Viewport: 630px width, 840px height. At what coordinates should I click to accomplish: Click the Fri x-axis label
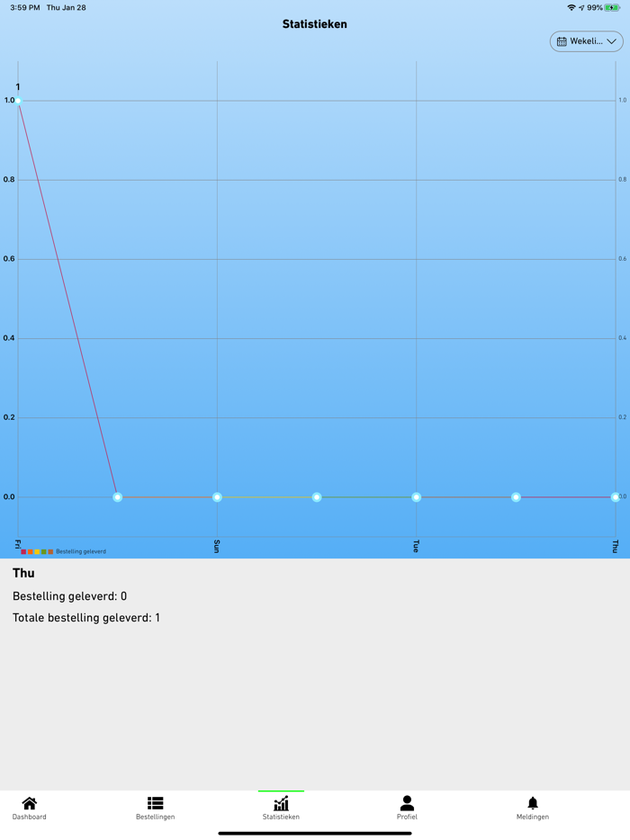click(x=18, y=545)
